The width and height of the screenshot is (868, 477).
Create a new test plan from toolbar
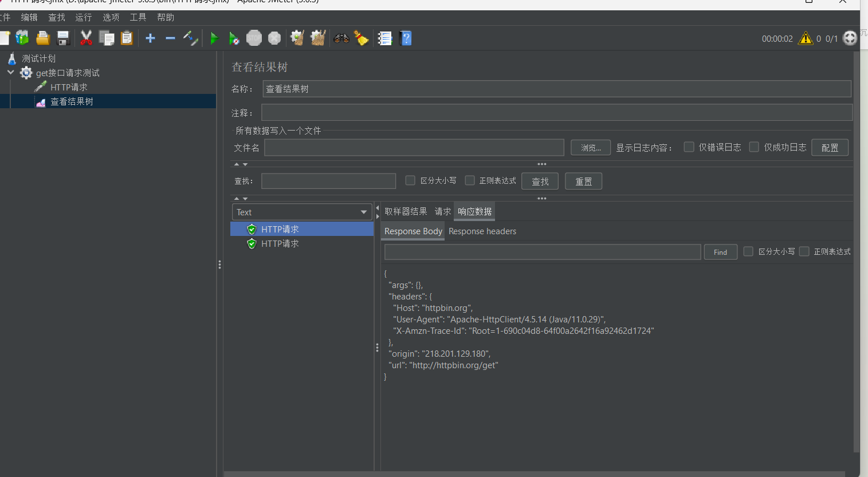[5, 38]
